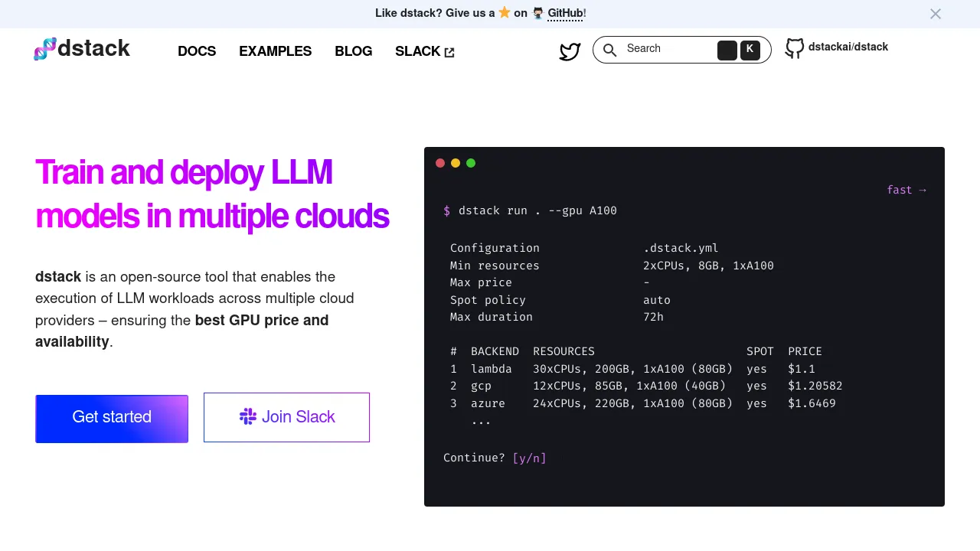
Task: Click the BACKEND column header
Action: (x=495, y=351)
